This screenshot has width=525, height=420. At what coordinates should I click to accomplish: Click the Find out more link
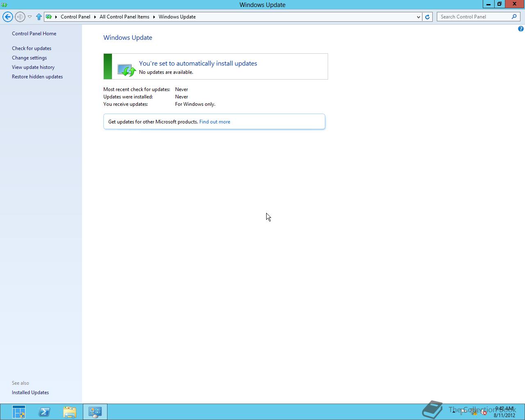point(215,122)
